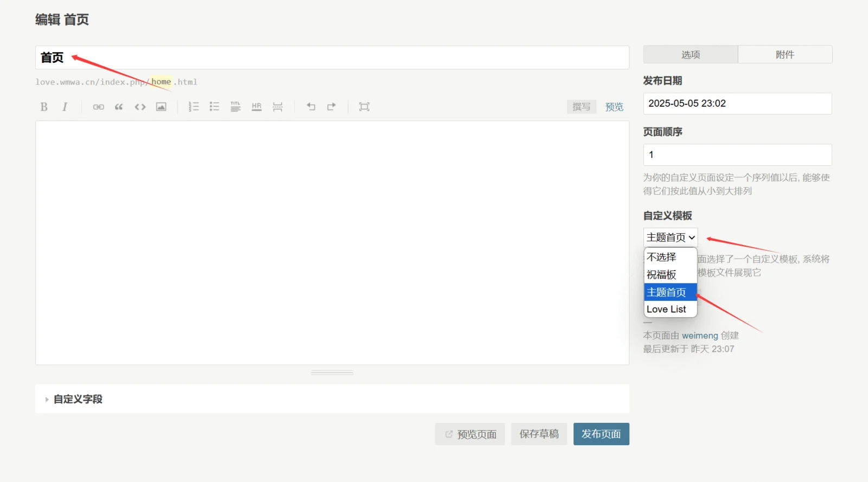The height and width of the screenshot is (482, 868).
Task: Insert an image via toolbar picture icon
Action: coord(161,107)
